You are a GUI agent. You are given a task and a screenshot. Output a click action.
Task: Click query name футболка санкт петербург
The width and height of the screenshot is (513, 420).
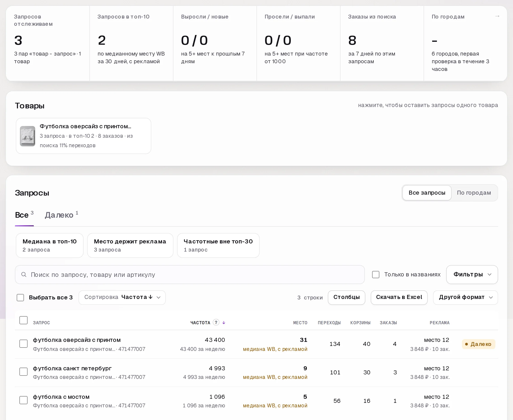tap(72, 368)
